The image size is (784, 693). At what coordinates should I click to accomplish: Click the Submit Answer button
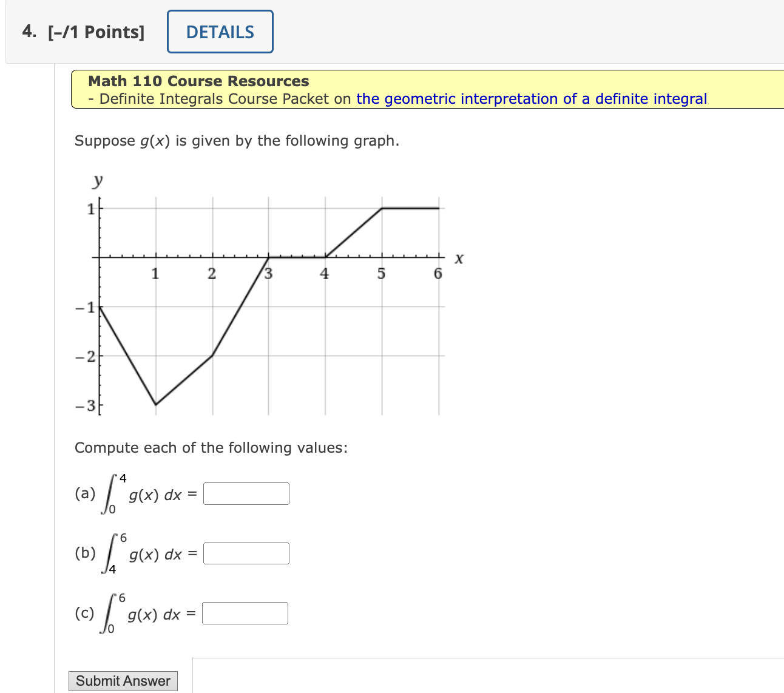(x=123, y=681)
